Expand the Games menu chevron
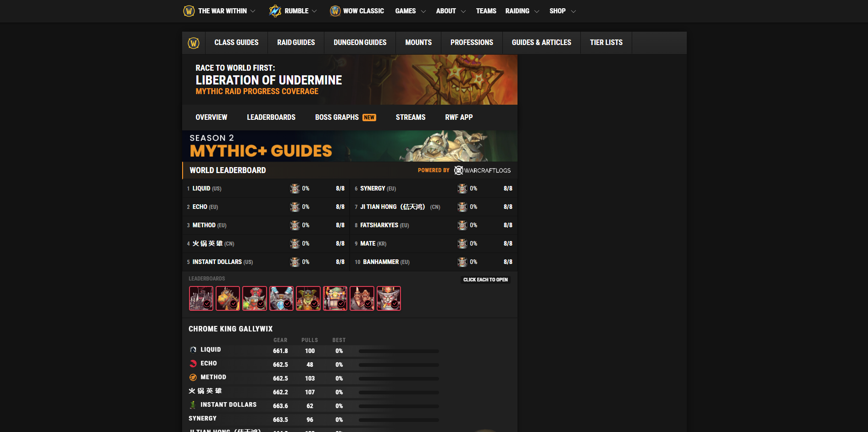 [x=423, y=11]
